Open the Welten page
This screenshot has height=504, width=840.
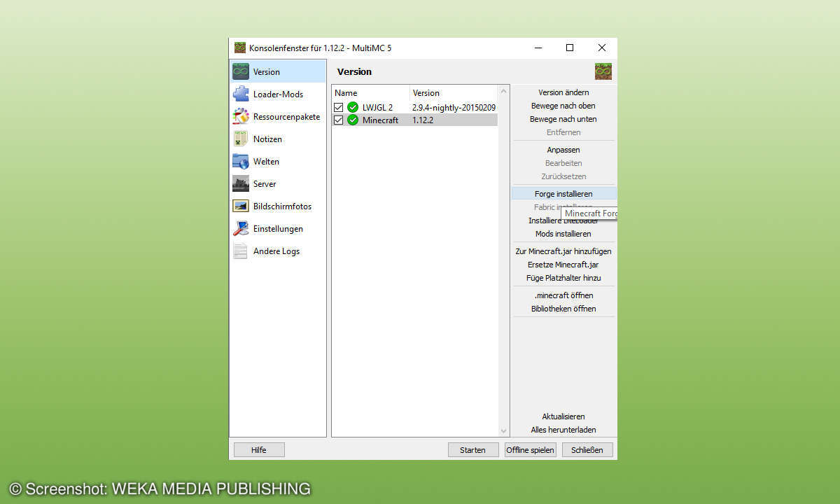(x=278, y=161)
